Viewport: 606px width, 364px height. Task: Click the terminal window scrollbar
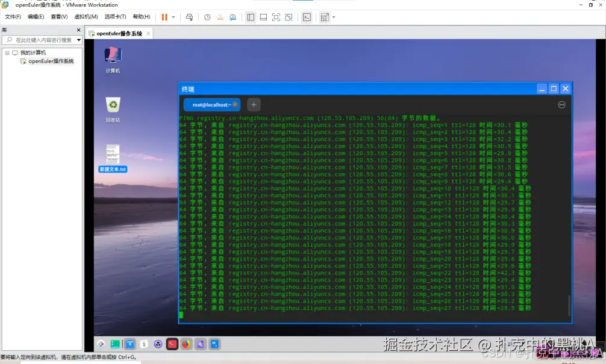click(569, 305)
